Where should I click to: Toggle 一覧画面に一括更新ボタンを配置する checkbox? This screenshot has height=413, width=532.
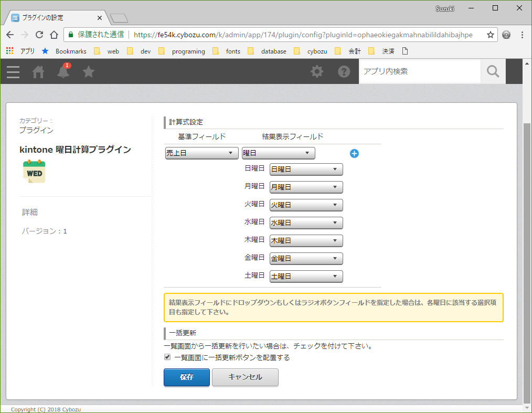click(167, 357)
